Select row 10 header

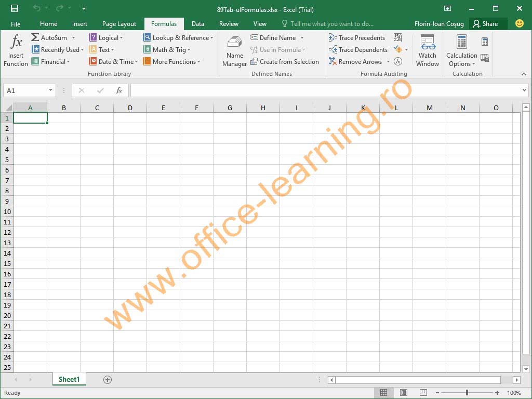pyautogui.click(x=7, y=212)
